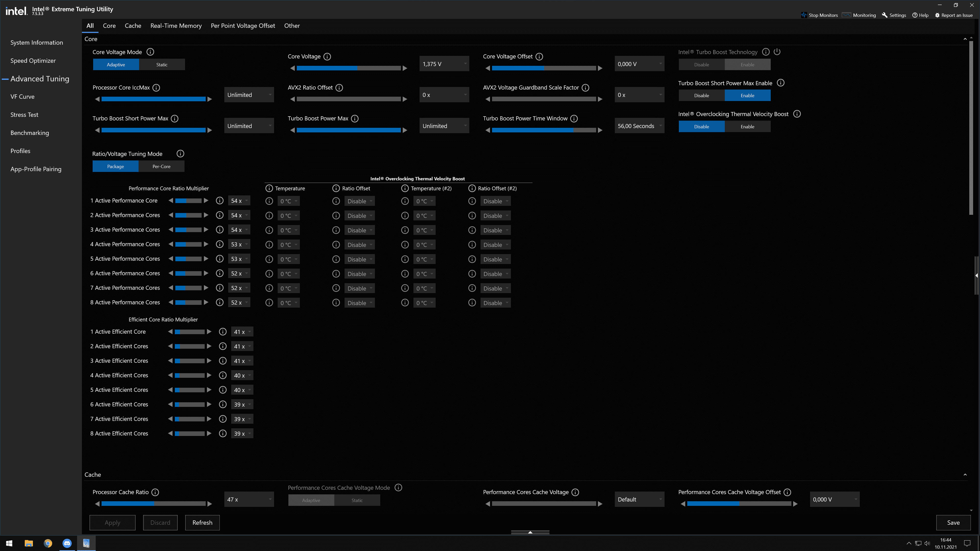Image resolution: width=980 pixels, height=551 pixels.
Task: Open 4 Active Performance Cores 53 x dropdown
Action: pyautogui.click(x=239, y=245)
